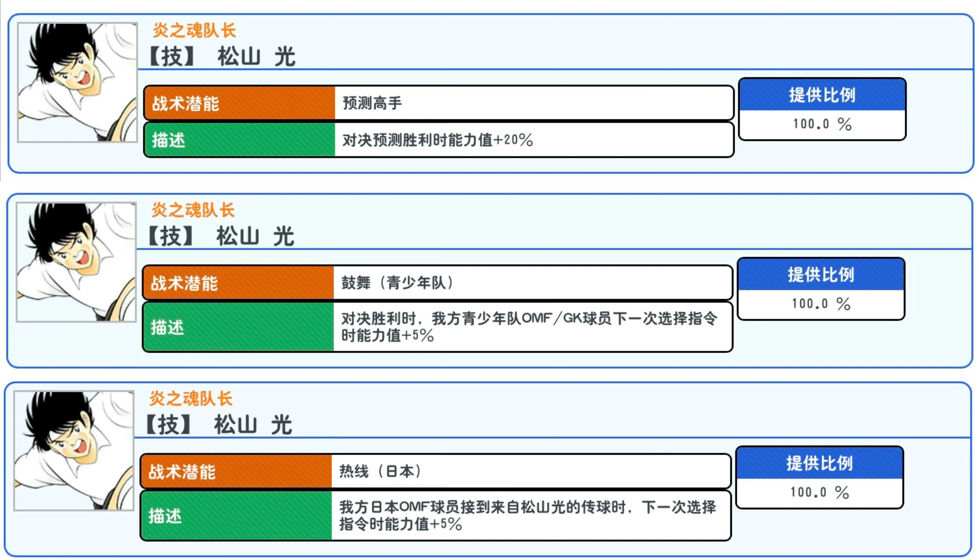Click 提供比例 header beside 鼓舞（青少年队）

pyautogui.click(x=821, y=275)
